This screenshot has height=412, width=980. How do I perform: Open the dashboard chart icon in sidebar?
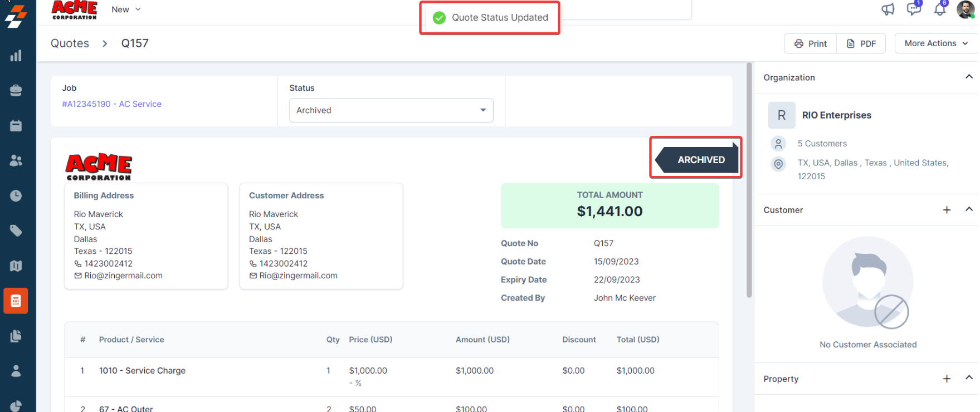click(x=16, y=56)
